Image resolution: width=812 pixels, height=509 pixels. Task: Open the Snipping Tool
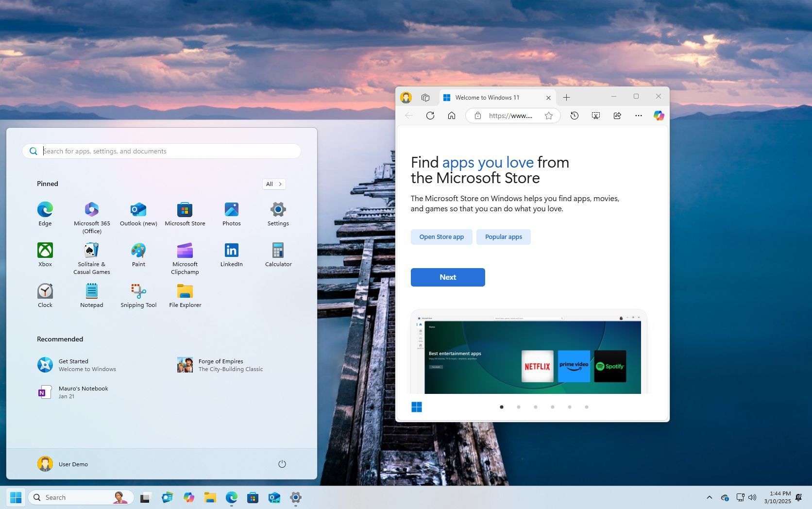(x=138, y=295)
